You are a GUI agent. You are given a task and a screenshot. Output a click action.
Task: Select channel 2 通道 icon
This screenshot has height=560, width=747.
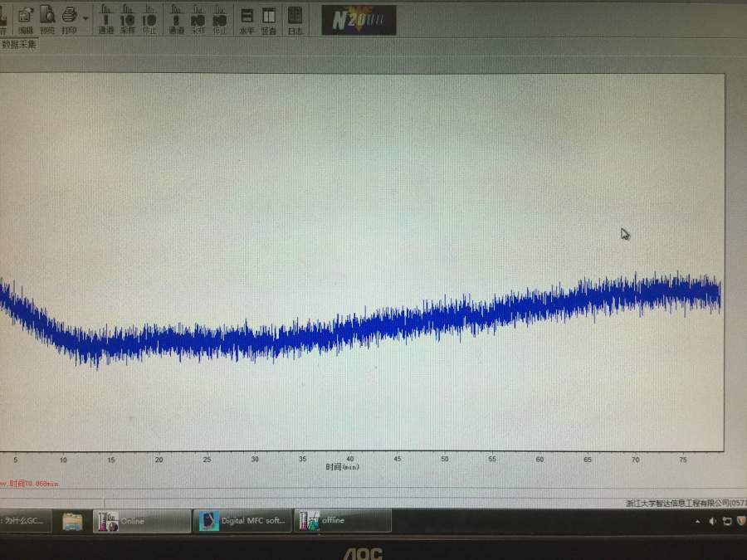pyautogui.click(x=176, y=20)
